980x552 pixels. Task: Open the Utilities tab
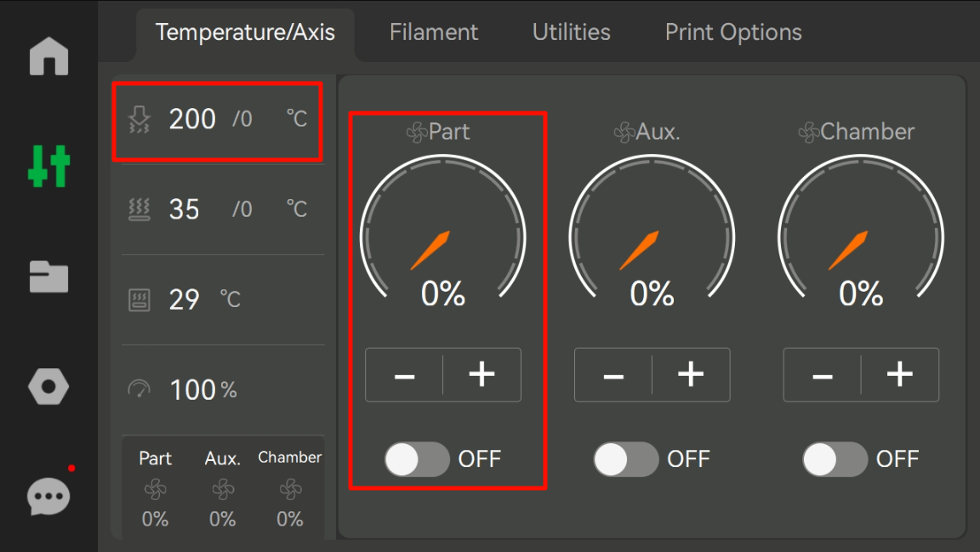[572, 32]
